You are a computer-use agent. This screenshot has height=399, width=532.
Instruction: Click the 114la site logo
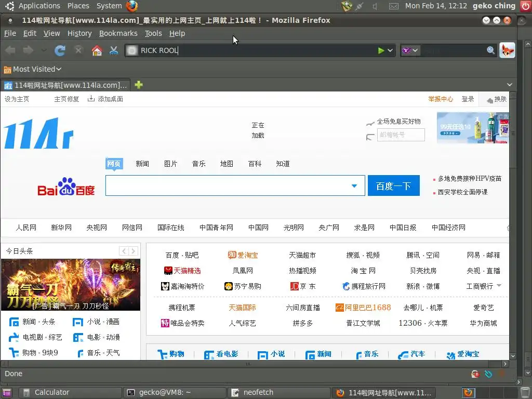pos(38,133)
